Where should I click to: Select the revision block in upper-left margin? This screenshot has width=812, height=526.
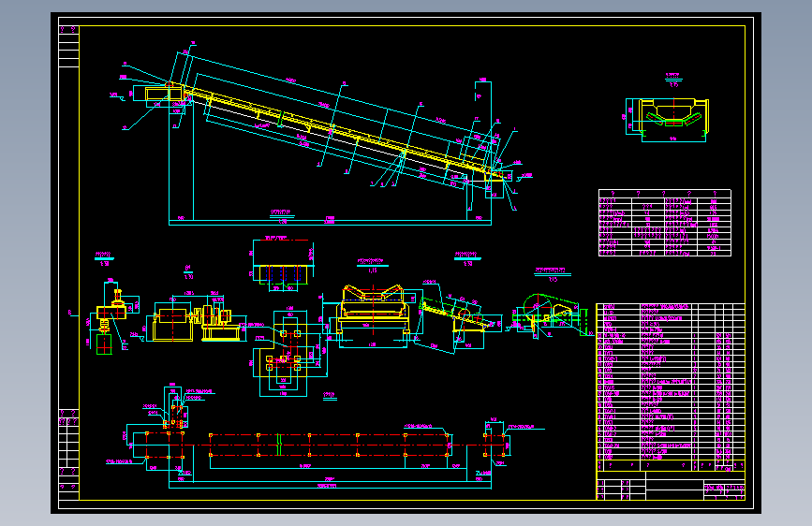tap(69, 47)
